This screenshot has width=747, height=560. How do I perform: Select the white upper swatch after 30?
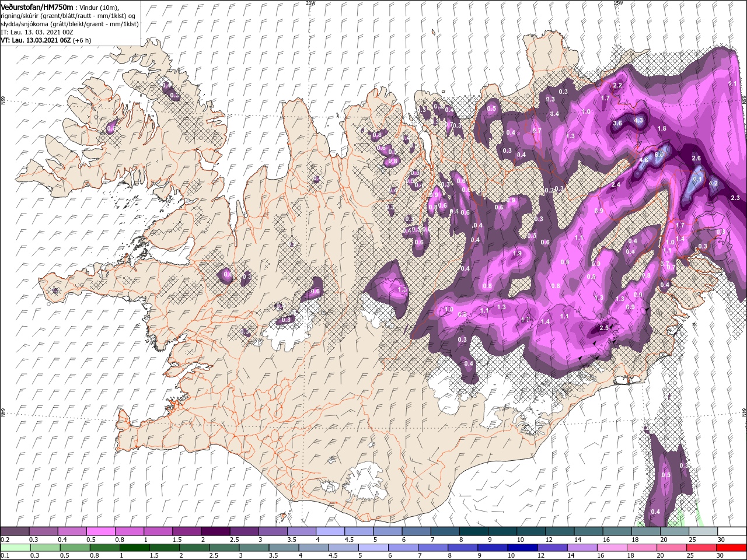732,531
